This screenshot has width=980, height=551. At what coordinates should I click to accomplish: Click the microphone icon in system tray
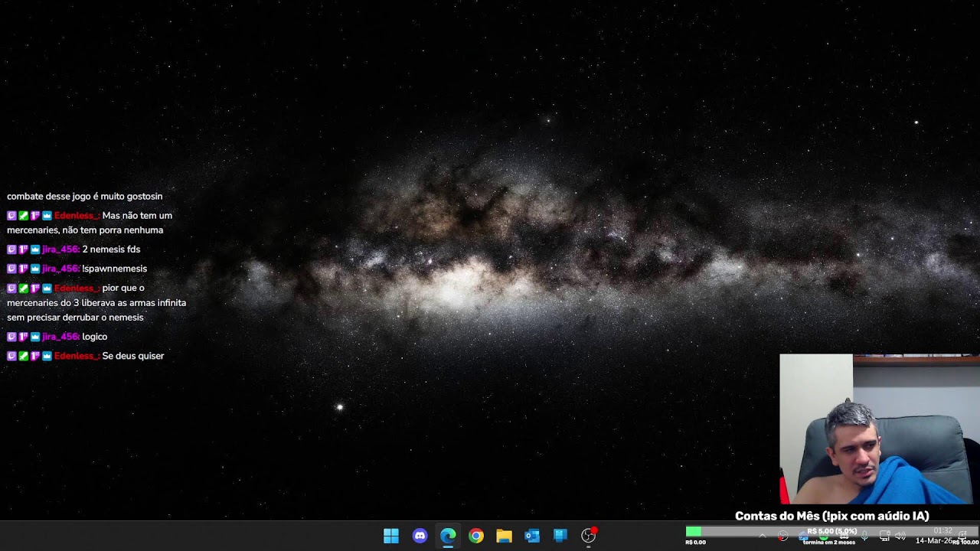(864, 536)
